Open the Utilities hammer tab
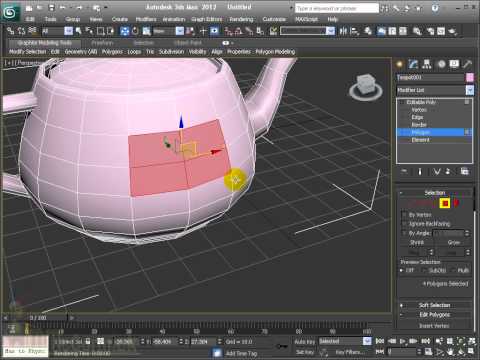480x360 pixels. (x=467, y=64)
